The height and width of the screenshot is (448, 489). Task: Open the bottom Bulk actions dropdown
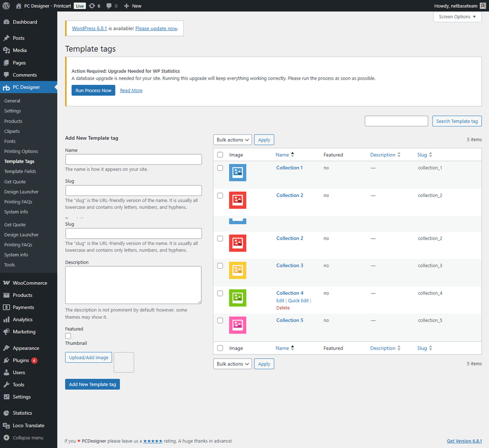pos(232,364)
